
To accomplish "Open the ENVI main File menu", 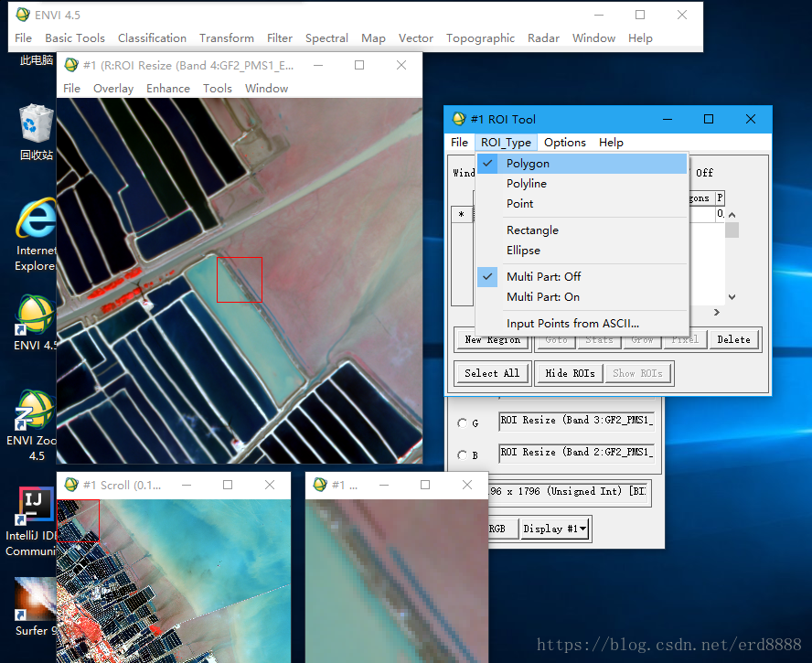I will (x=23, y=38).
